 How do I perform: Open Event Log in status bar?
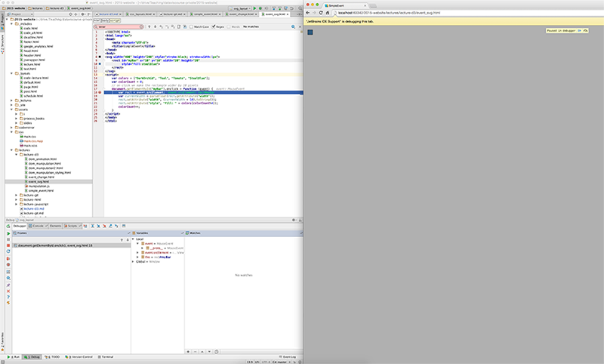pyautogui.click(x=288, y=357)
